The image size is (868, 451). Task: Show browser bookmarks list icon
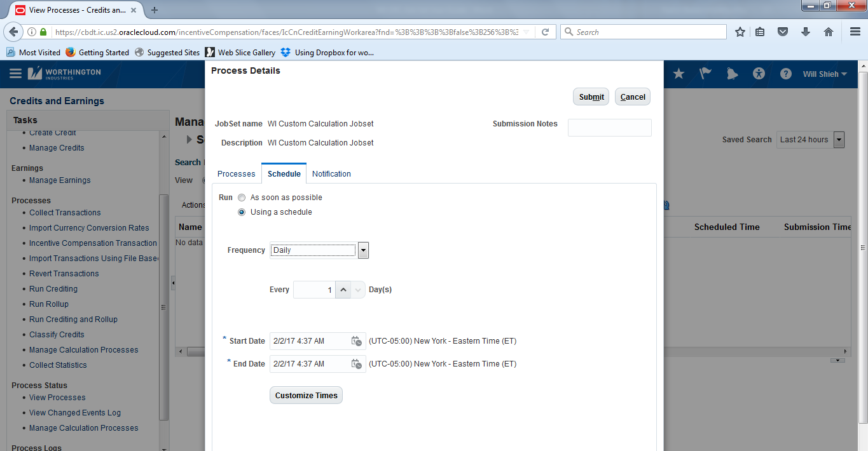[x=761, y=32]
